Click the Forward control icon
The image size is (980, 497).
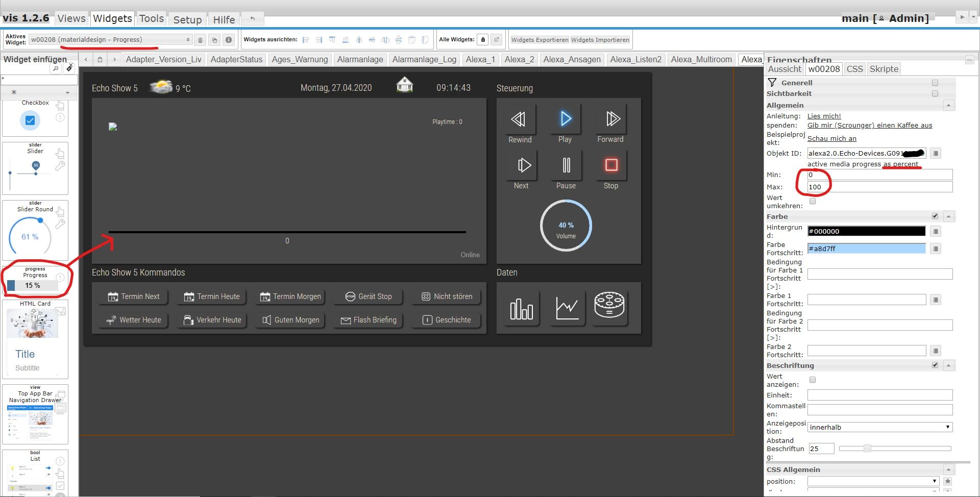click(x=610, y=119)
